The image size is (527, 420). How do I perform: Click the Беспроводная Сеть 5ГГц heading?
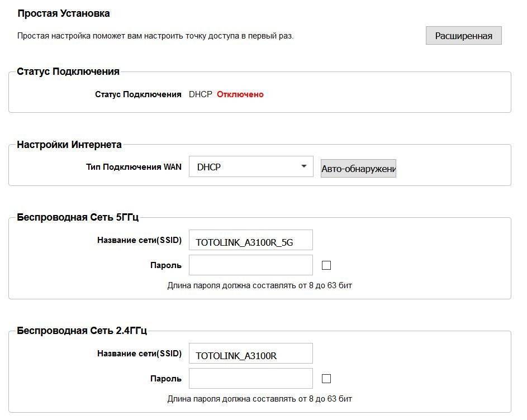pyautogui.click(x=78, y=217)
